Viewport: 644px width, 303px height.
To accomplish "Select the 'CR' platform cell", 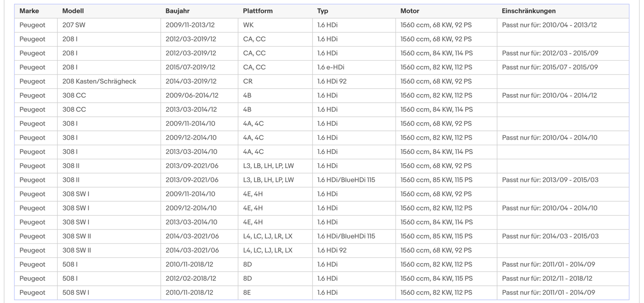I will point(248,81).
